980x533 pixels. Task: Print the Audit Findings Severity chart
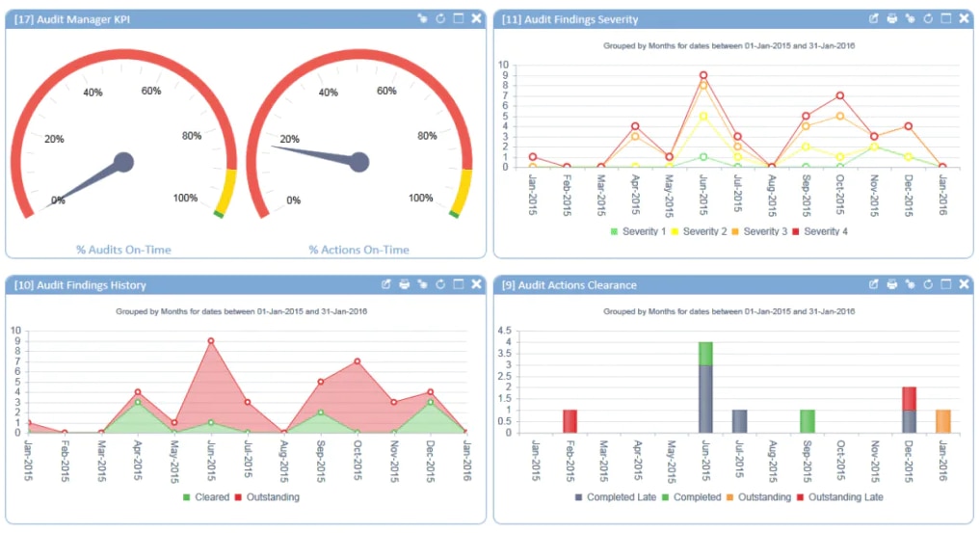pyautogui.click(x=892, y=18)
